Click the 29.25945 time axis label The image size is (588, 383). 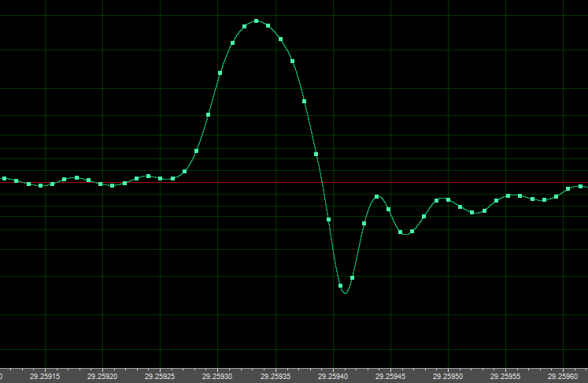coord(390,376)
